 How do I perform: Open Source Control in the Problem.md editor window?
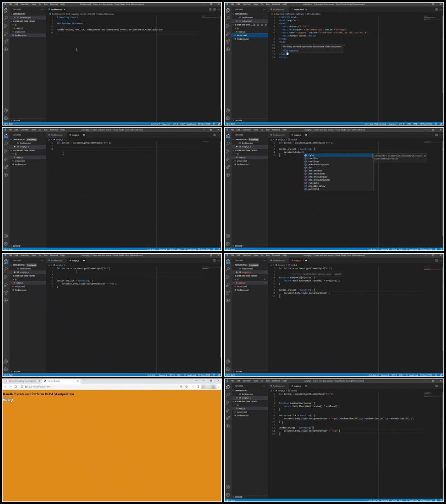pos(6,26)
